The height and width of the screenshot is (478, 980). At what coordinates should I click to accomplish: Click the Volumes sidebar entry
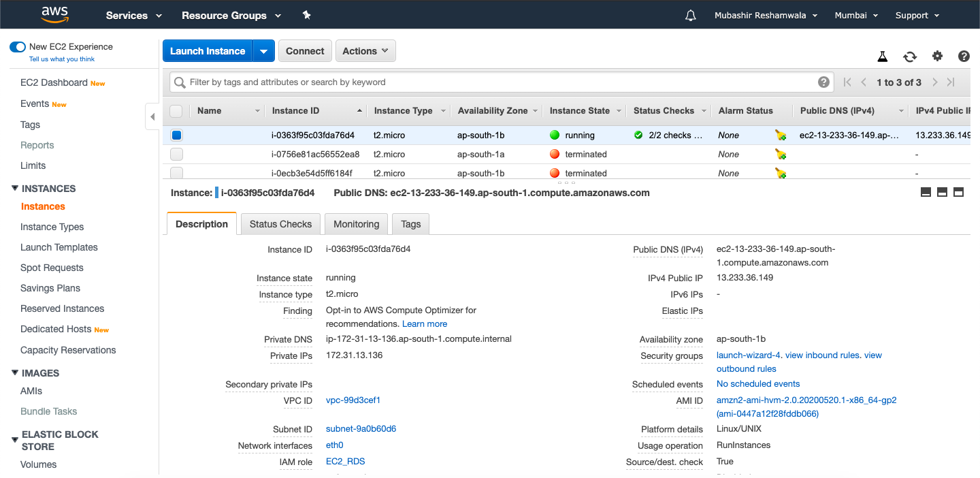38,464
